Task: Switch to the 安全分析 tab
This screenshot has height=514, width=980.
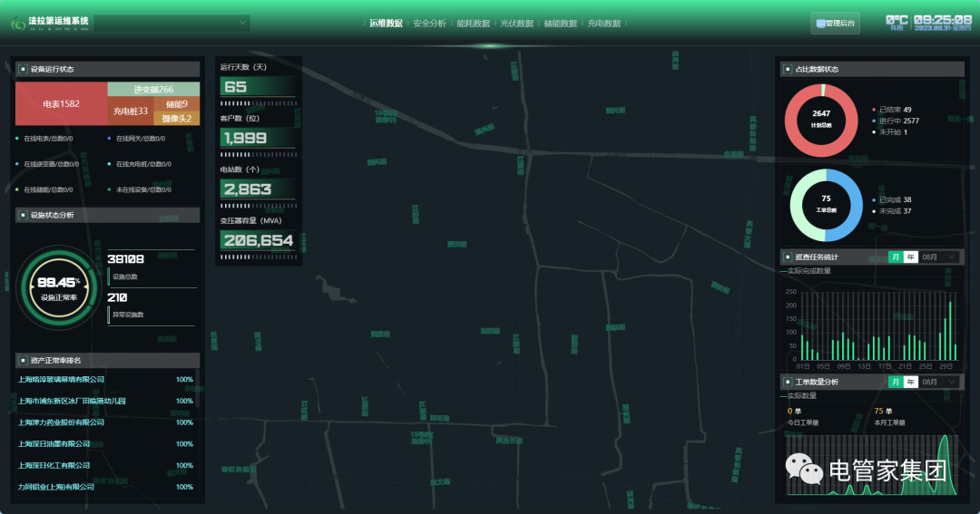Action: pyautogui.click(x=429, y=24)
